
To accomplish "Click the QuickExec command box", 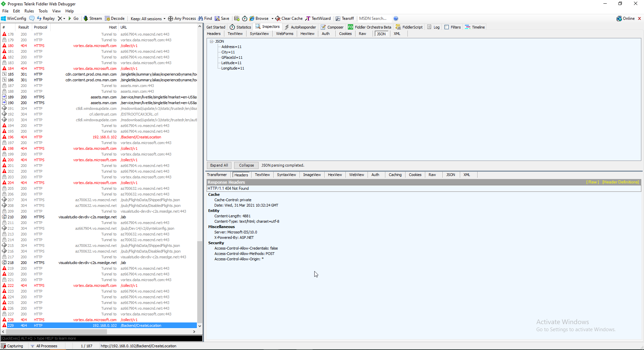I will click(101, 338).
